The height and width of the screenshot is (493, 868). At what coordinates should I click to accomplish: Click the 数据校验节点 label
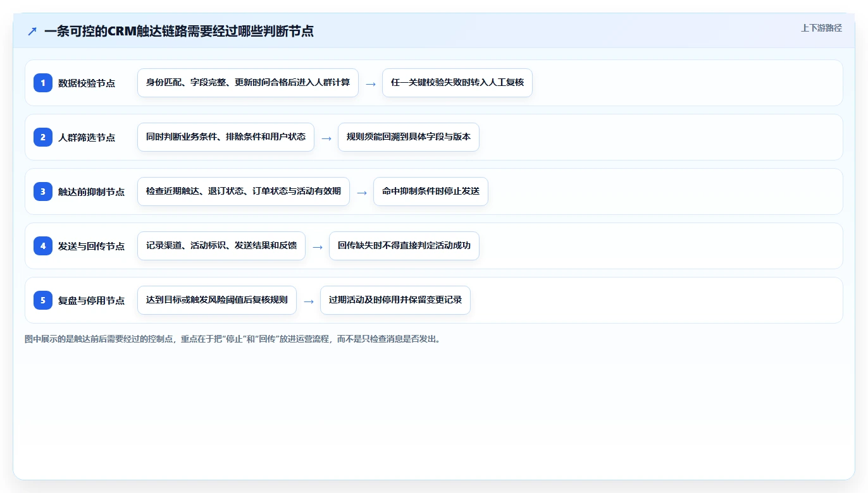coord(87,83)
